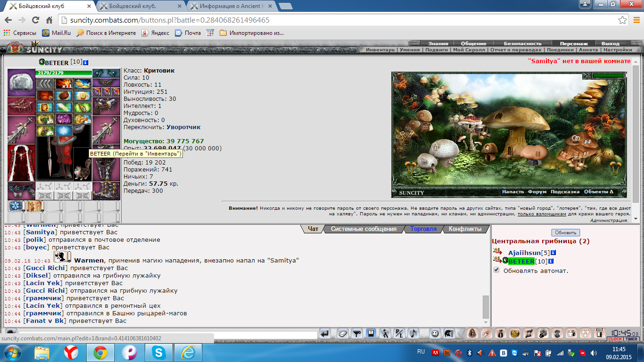The image size is (644, 362).
Task: Click the snowflake scroll below the character
Action: [17, 206]
